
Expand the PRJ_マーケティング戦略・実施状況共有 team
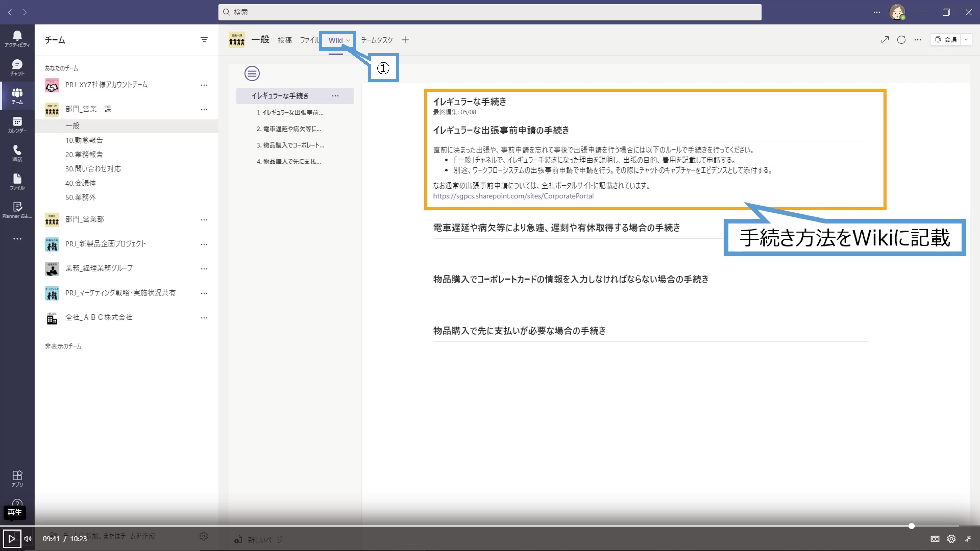tap(120, 293)
